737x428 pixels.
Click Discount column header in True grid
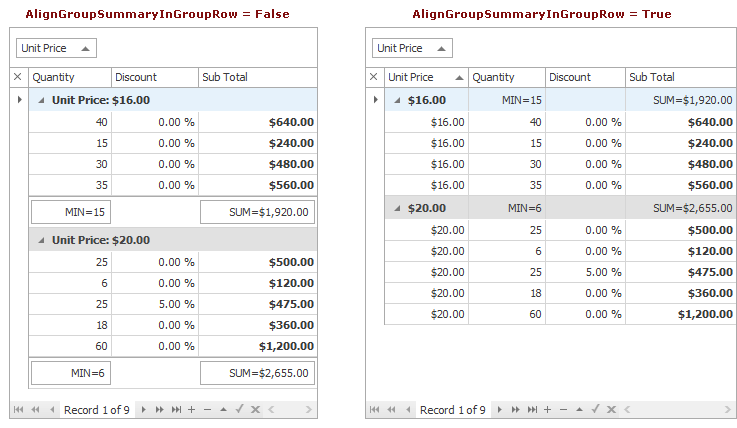(x=585, y=77)
